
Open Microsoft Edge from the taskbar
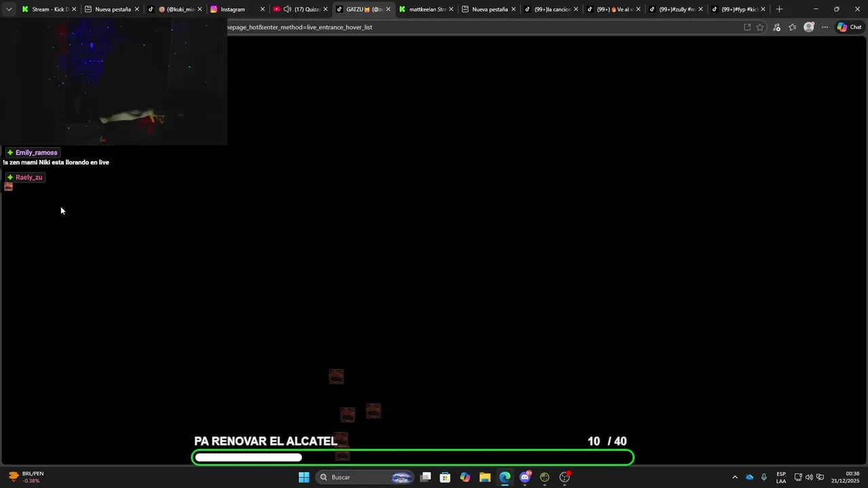point(505,477)
